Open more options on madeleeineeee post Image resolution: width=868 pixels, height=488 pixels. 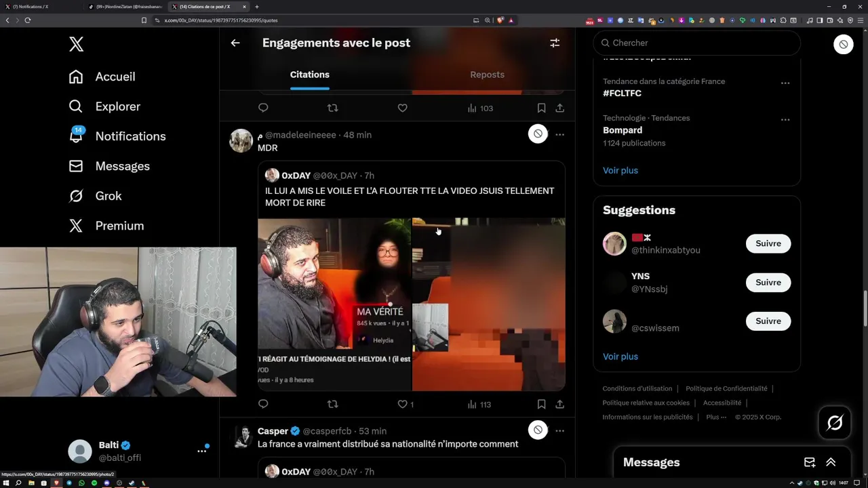559,134
